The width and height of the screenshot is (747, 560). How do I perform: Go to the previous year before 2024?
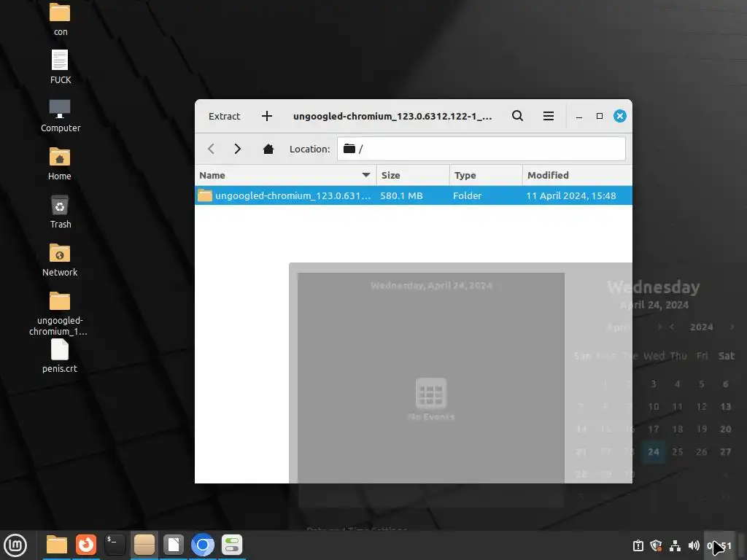pos(672,327)
